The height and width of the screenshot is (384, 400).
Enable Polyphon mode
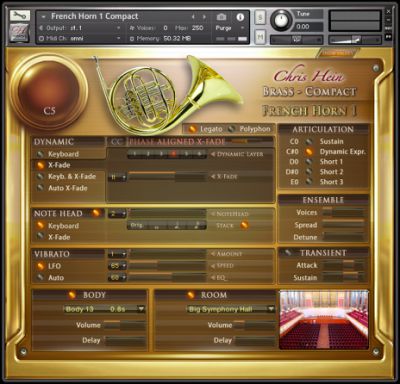[231, 129]
